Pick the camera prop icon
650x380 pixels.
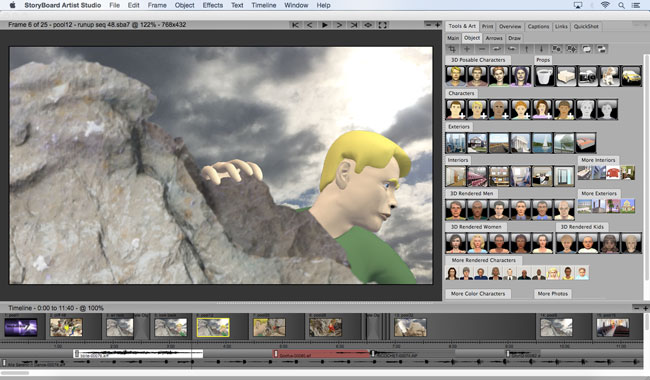(x=588, y=76)
